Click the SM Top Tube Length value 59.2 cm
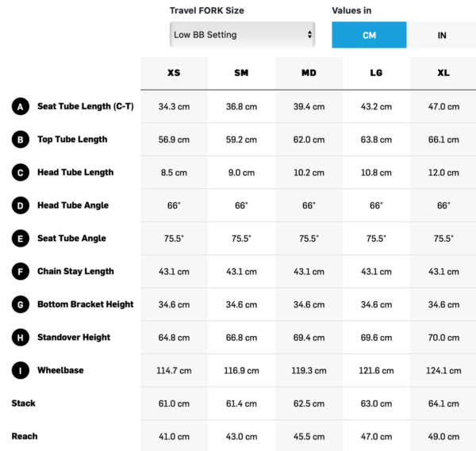Viewport: 476px width, 451px height. pyautogui.click(x=241, y=140)
